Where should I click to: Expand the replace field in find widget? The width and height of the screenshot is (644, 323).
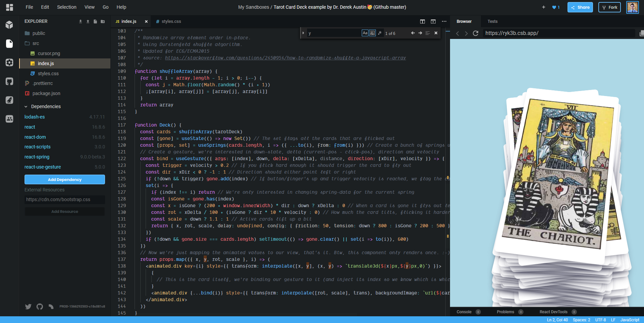coord(303,33)
